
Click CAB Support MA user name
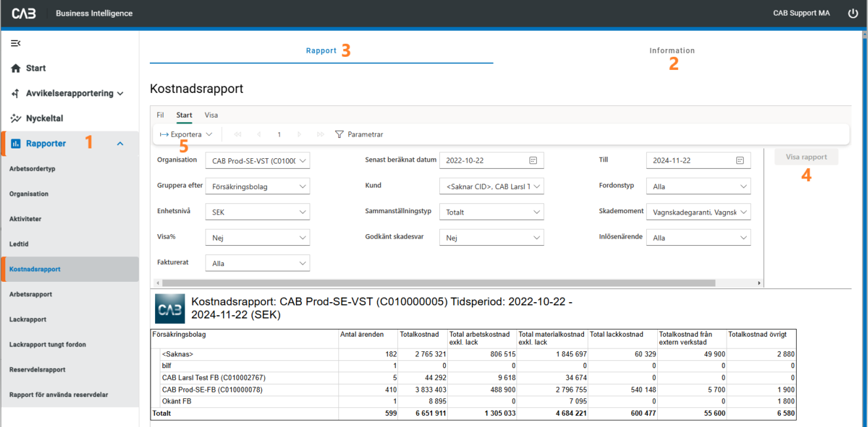coord(801,13)
